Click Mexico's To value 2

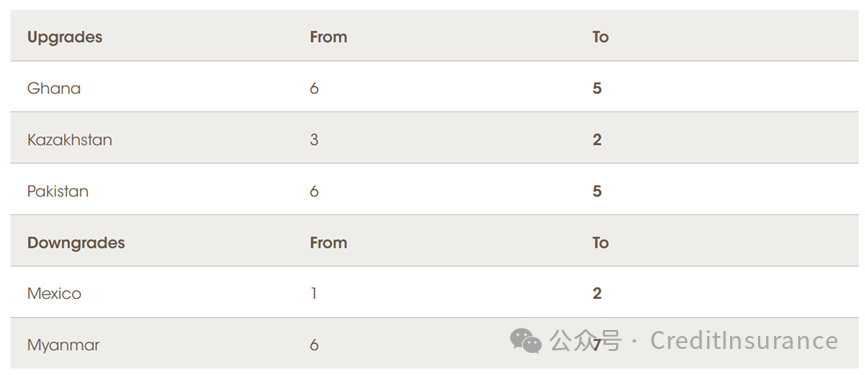tap(597, 293)
